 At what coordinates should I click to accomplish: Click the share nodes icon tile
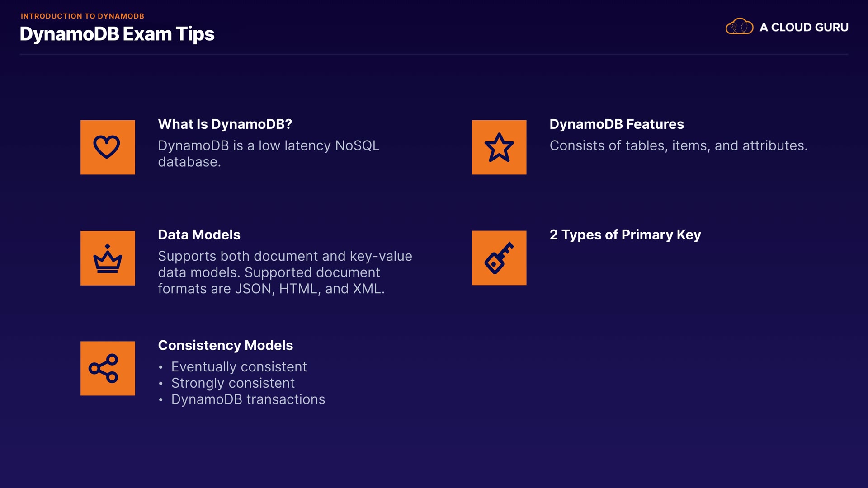click(108, 368)
